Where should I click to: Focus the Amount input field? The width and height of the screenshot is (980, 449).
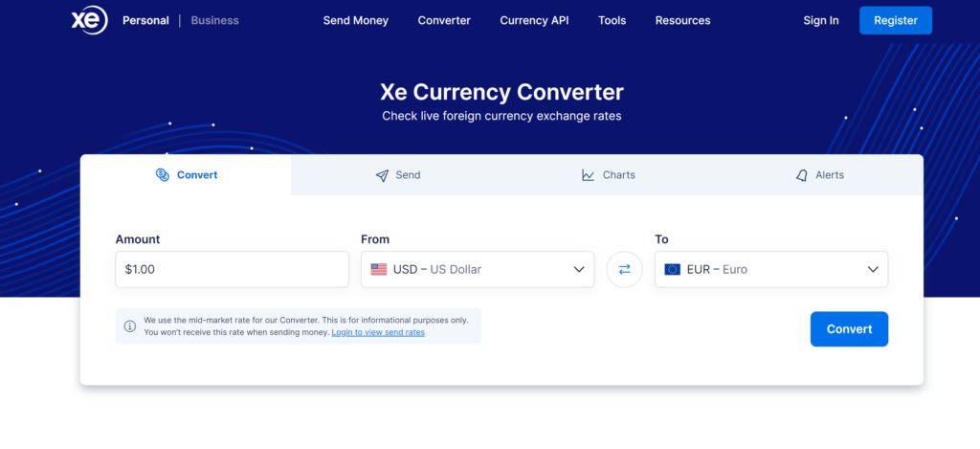point(232,270)
